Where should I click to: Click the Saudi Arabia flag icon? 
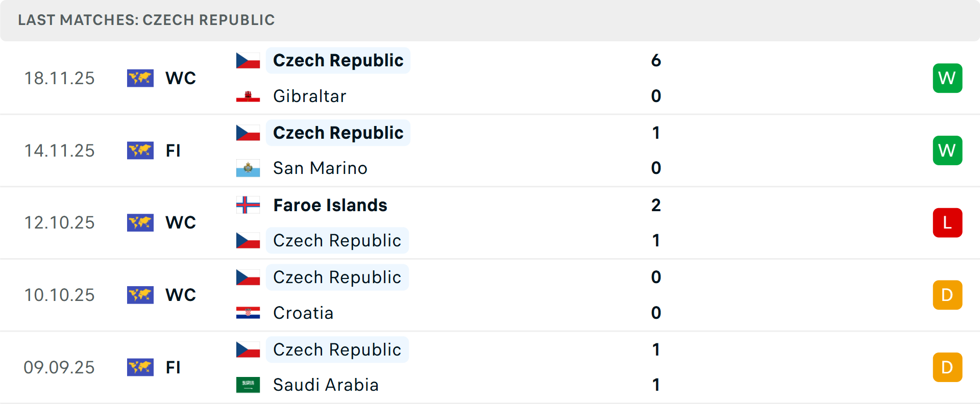(248, 385)
